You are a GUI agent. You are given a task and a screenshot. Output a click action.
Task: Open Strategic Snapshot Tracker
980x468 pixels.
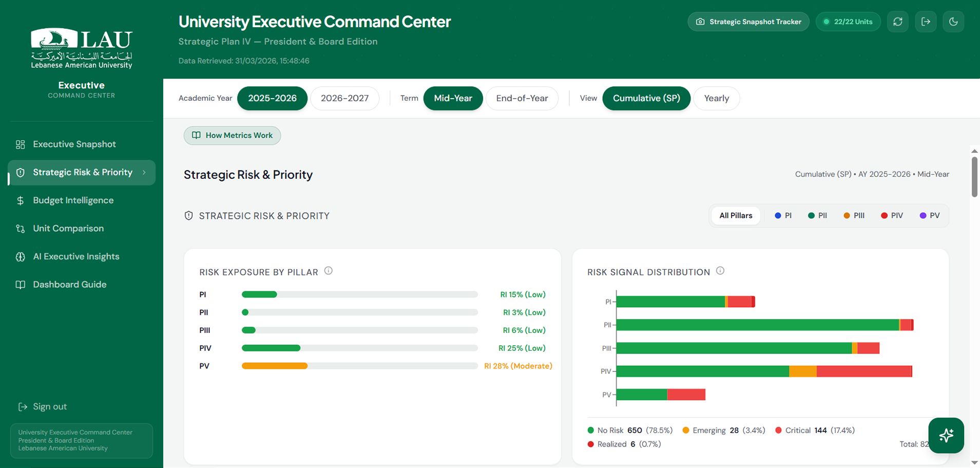[x=748, y=22]
